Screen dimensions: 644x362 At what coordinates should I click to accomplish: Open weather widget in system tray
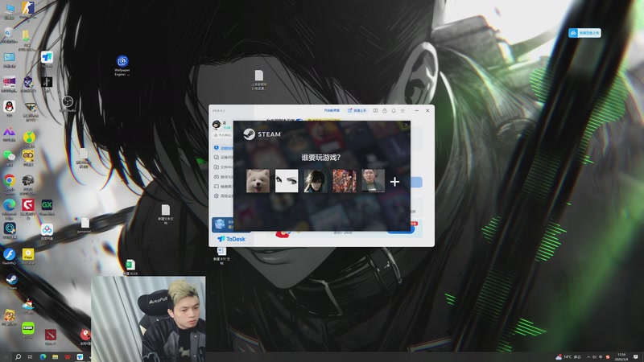click(568, 356)
